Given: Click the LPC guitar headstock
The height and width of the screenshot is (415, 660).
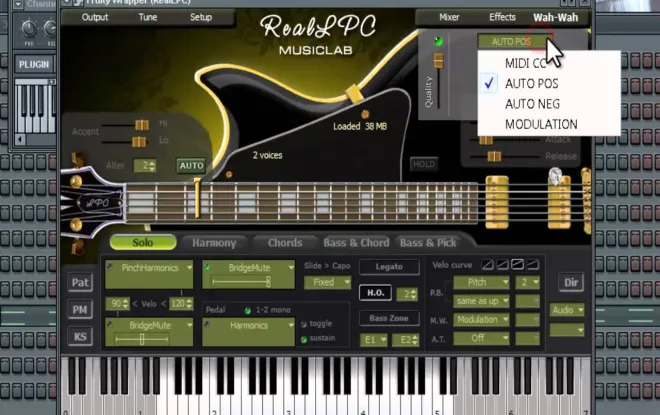Looking at the screenshot, I should click(x=92, y=203).
